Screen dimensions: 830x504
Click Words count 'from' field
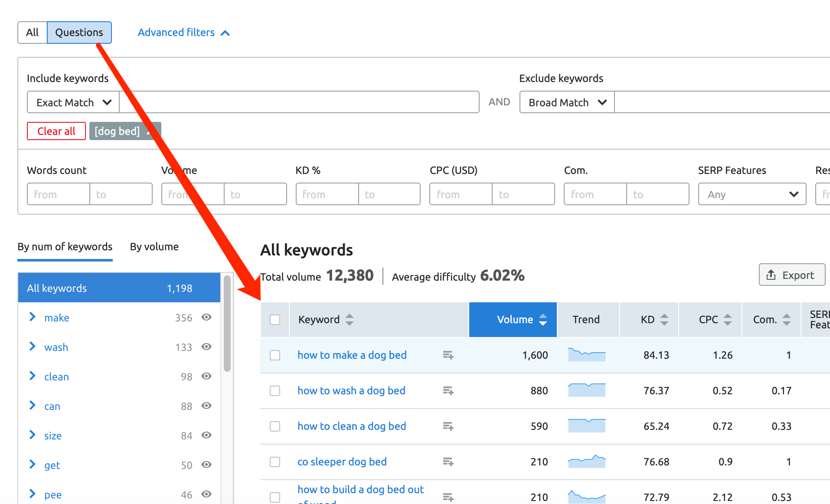point(59,194)
